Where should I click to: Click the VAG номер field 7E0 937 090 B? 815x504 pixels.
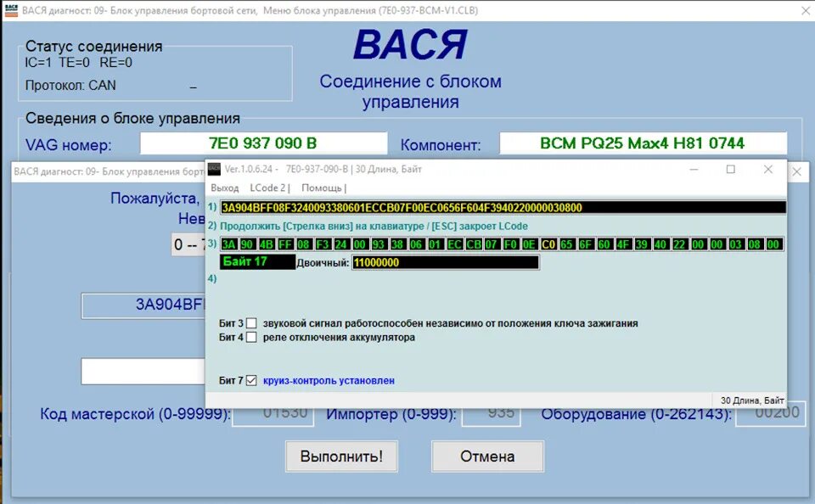click(x=263, y=143)
